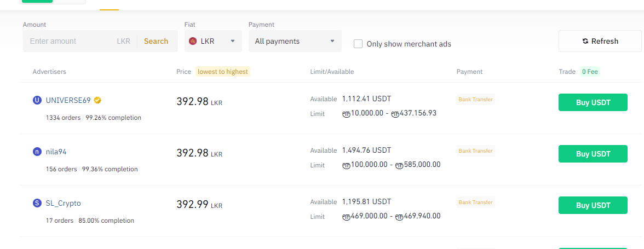The height and width of the screenshot is (249, 644).
Task: Click the limit range 10,000.00 - 437,156.93
Action: pyautogui.click(x=389, y=113)
